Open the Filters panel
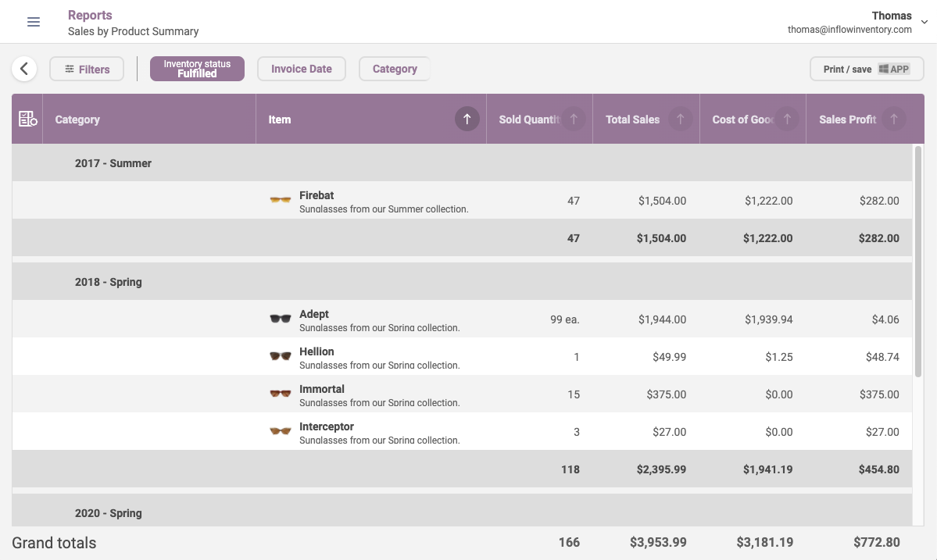This screenshot has height=560, width=937. point(87,69)
